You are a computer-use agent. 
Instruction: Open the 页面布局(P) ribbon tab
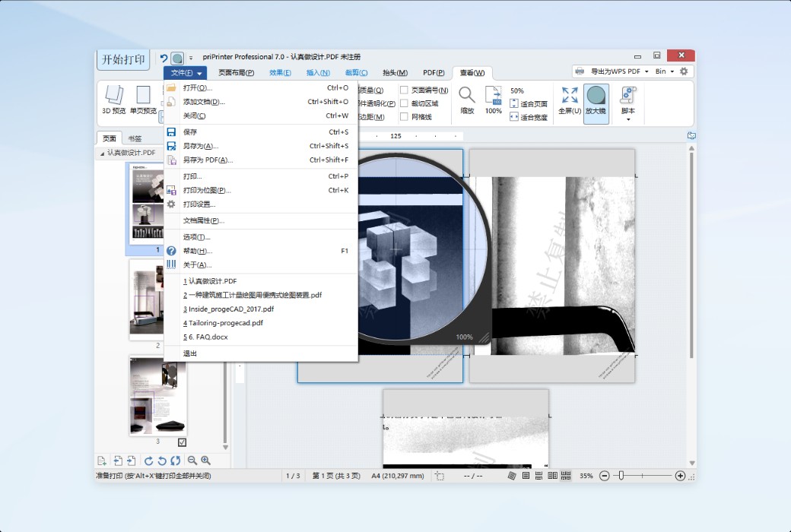pos(236,73)
